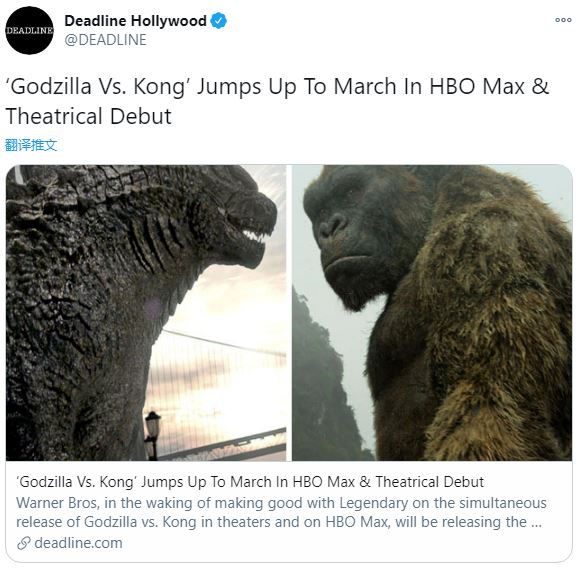Click the tweet's first text line

[x=277, y=86]
